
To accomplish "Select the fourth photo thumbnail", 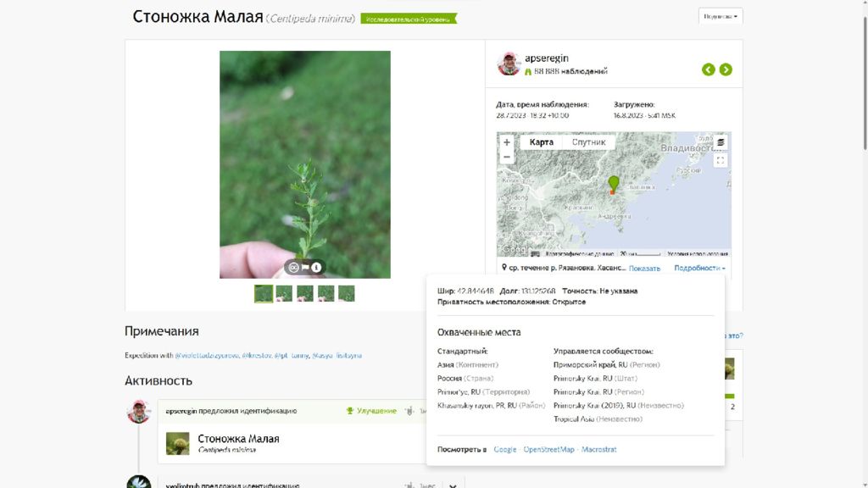I will point(326,293).
